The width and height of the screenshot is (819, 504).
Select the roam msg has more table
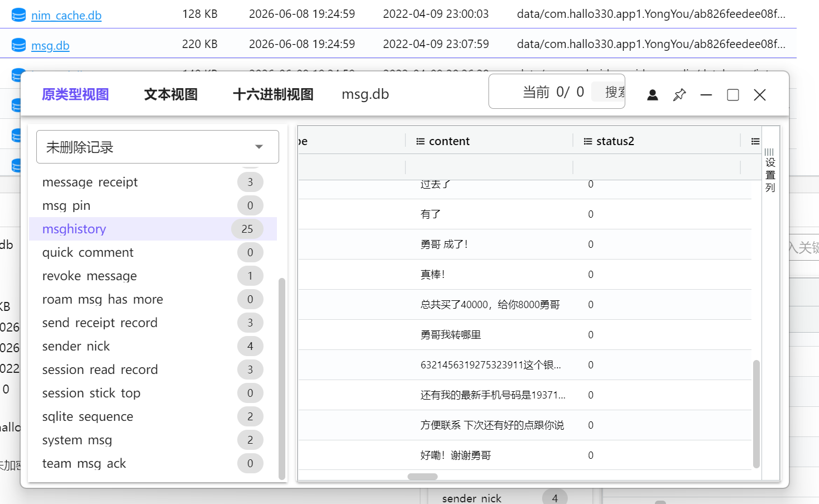coord(153,299)
